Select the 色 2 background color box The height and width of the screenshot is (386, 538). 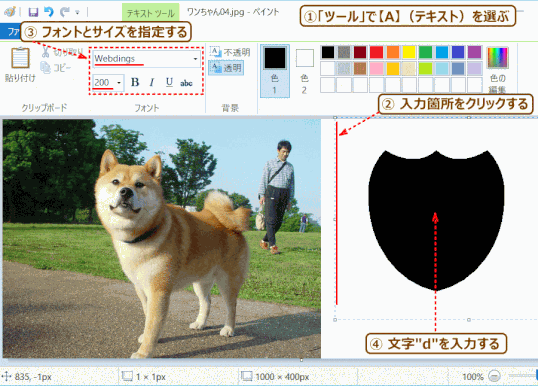point(305,71)
